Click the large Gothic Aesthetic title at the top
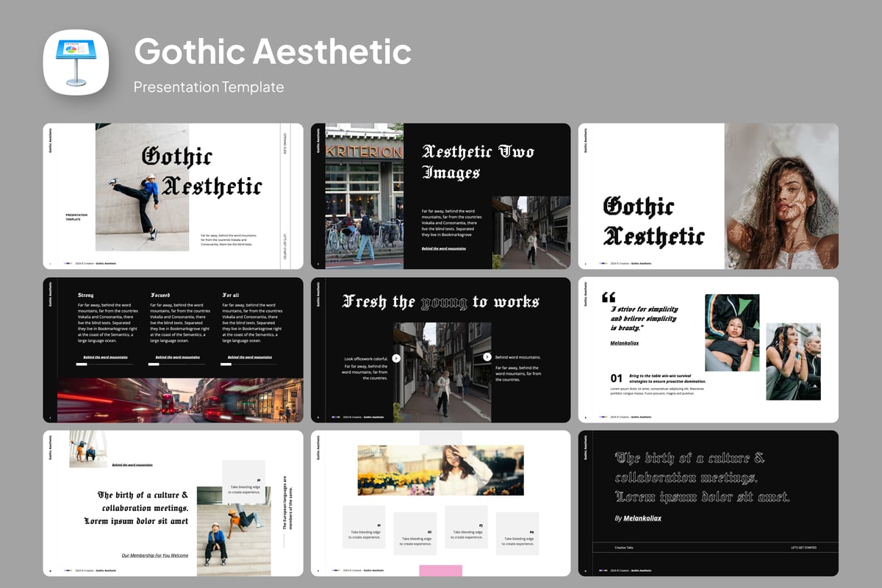Image resolution: width=882 pixels, height=588 pixels. [x=273, y=51]
